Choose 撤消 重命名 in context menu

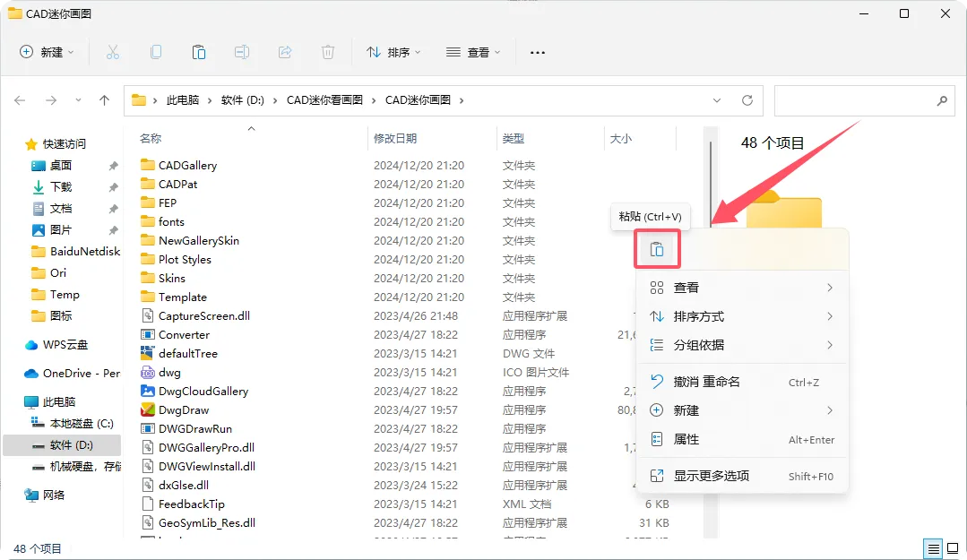pyautogui.click(x=742, y=382)
